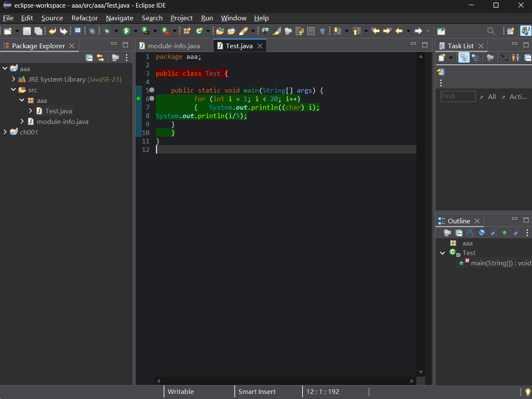532x399 pixels.
Task: Toggle Show Whitespace Characters pilcrow icon
Action: coord(322,31)
